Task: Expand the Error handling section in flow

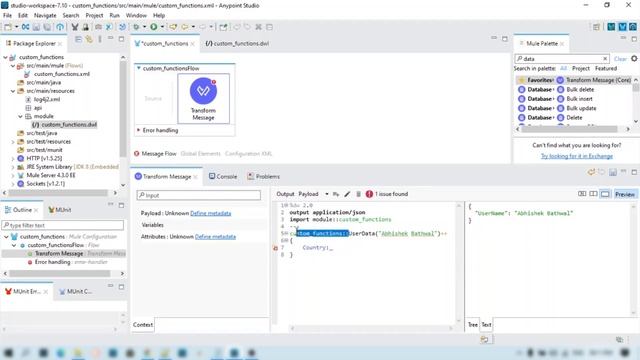Action: (138, 130)
